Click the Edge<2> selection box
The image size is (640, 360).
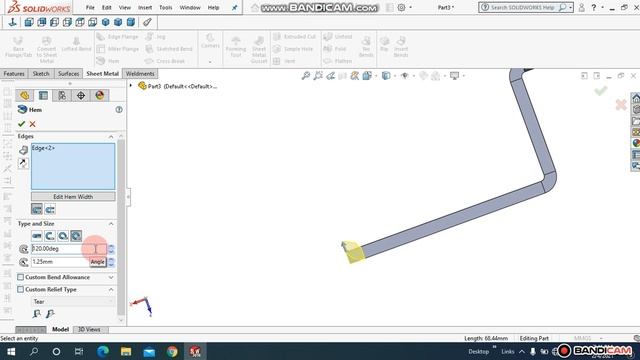(73, 167)
